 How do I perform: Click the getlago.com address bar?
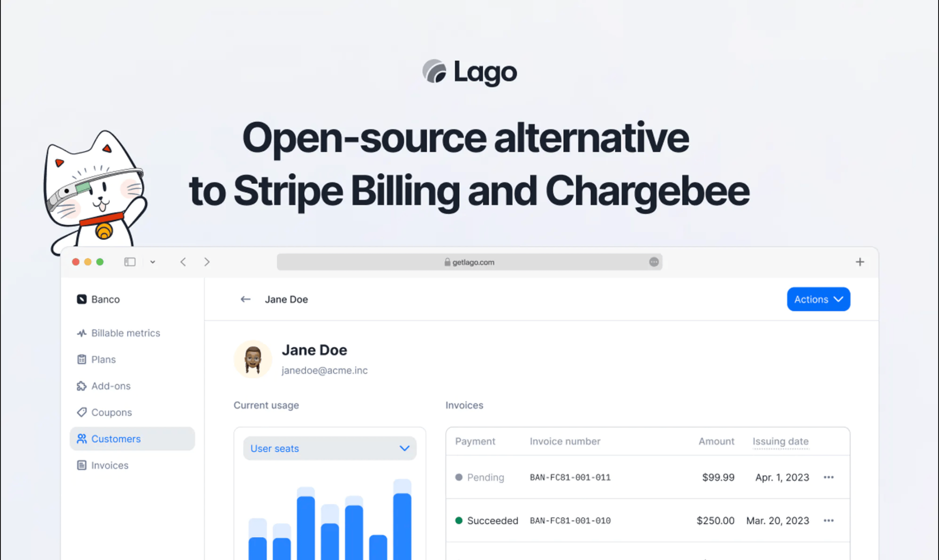(x=469, y=262)
